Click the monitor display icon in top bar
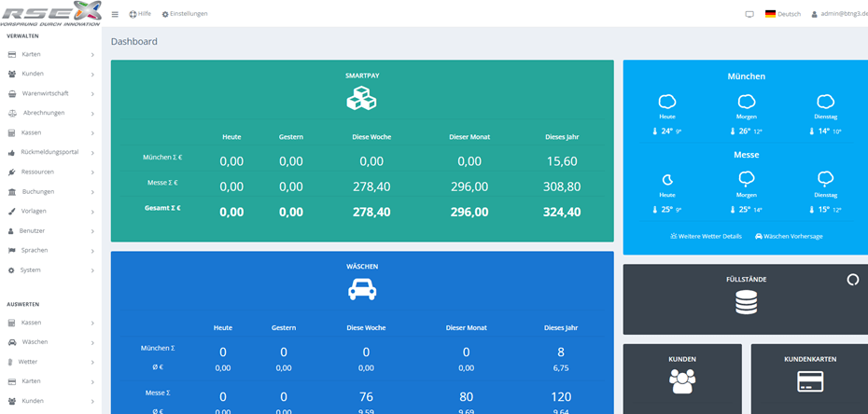868x414 pixels. (749, 14)
